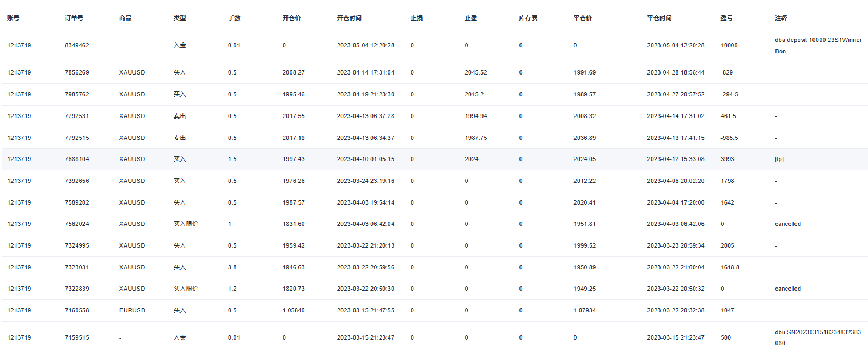This screenshot has width=868, height=356.
Task: Click the 账号 column header
Action: pos(13,18)
